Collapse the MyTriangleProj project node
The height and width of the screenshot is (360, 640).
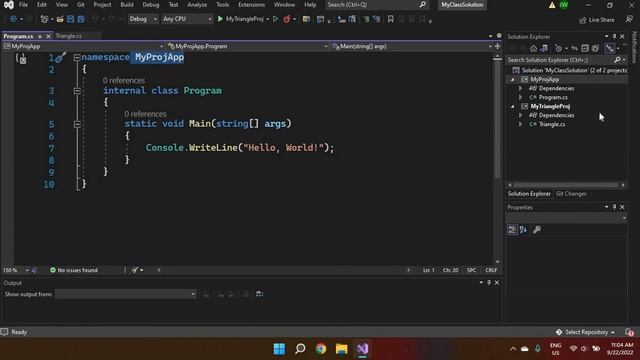tap(513, 107)
